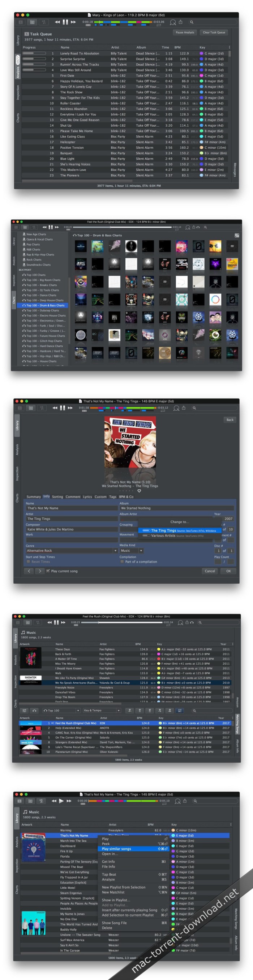Click the Name field containing That's Not My Name
The height and width of the screenshot is (980, 253).
click(72, 508)
